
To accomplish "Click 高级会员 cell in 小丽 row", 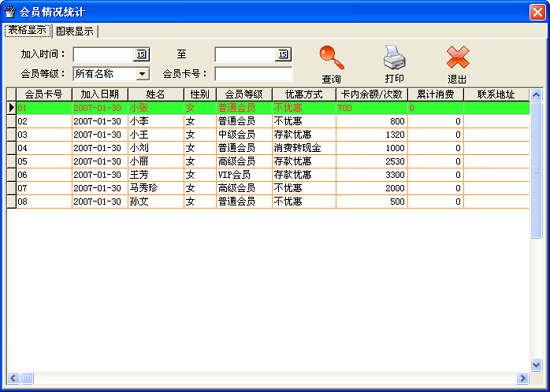I will 244,161.
